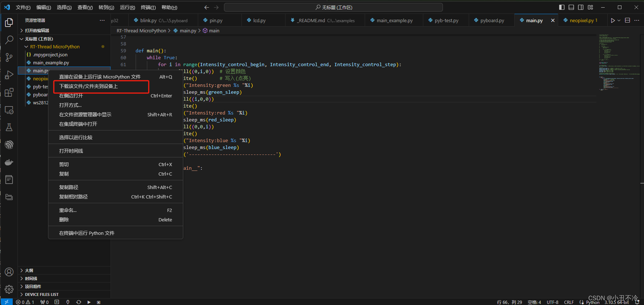Open the Source Control view
This screenshot has height=305, width=644.
coord(9,57)
